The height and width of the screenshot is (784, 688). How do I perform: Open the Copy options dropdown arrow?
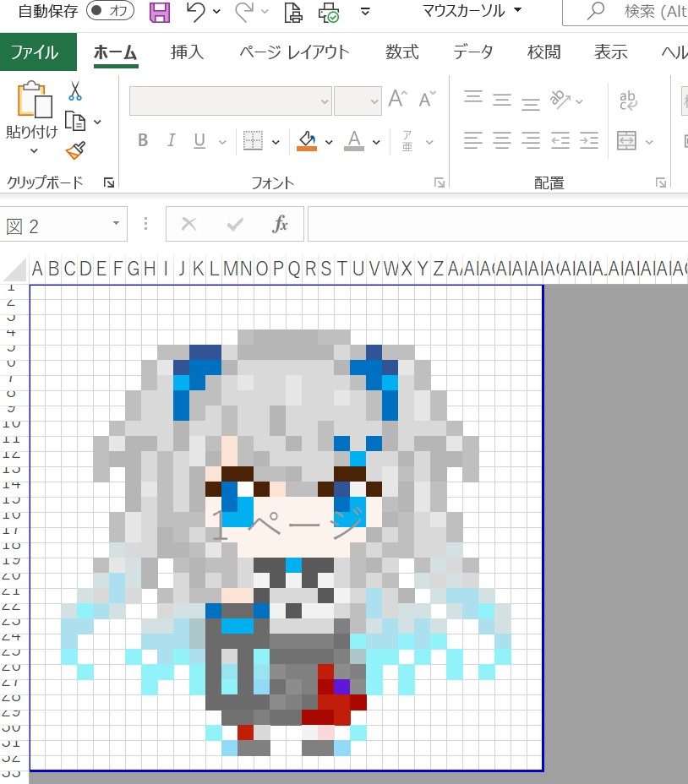tap(97, 122)
